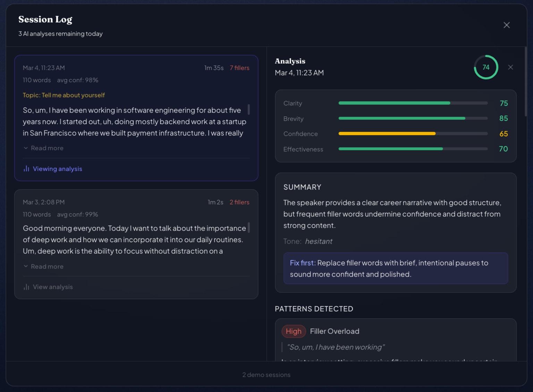Click the topic 'Tell me about yourself'
This screenshot has width=533, height=392.
point(64,95)
